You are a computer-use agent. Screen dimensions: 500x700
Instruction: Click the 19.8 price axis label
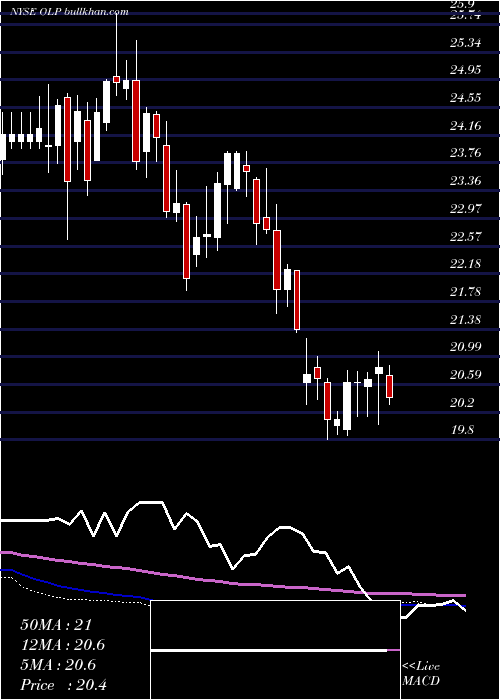462,430
